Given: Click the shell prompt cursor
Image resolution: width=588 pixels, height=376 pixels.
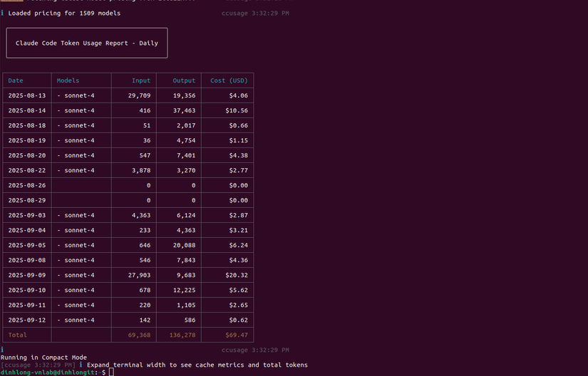Looking at the screenshot, I should tap(111, 372).
